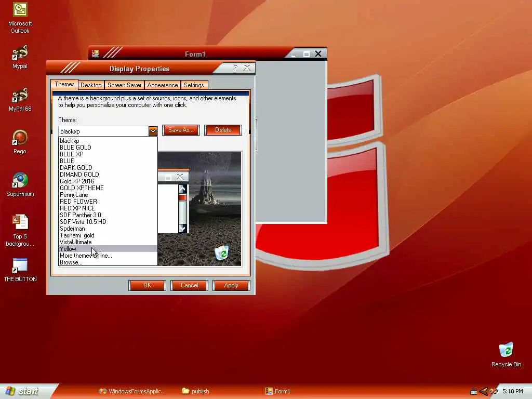Click the keyboard icon in system tray
The height and width of the screenshot is (399, 532).
[x=474, y=392]
